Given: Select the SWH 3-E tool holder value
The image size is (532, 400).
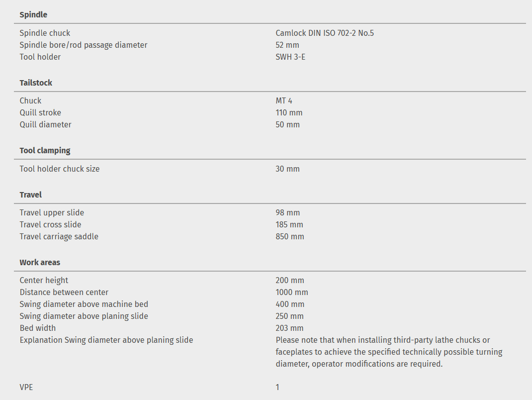Looking at the screenshot, I should (x=290, y=57).
